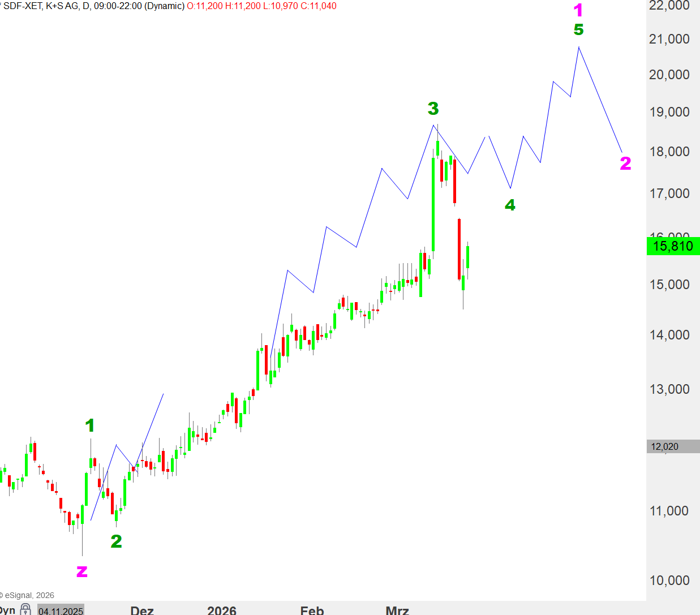This screenshot has width=700, height=615.
Task: Click the magenta z wave label
Action: (x=82, y=571)
